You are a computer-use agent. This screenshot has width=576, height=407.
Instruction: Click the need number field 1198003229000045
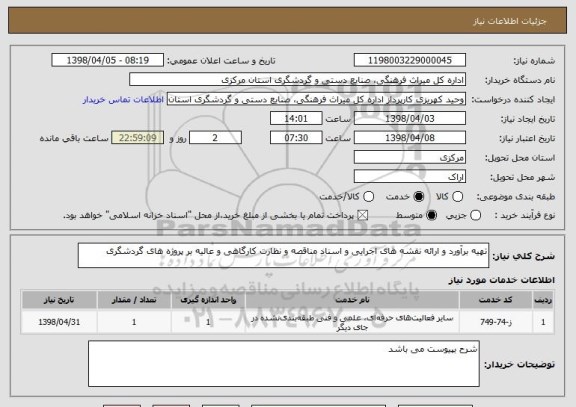click(x=410, y=60)
